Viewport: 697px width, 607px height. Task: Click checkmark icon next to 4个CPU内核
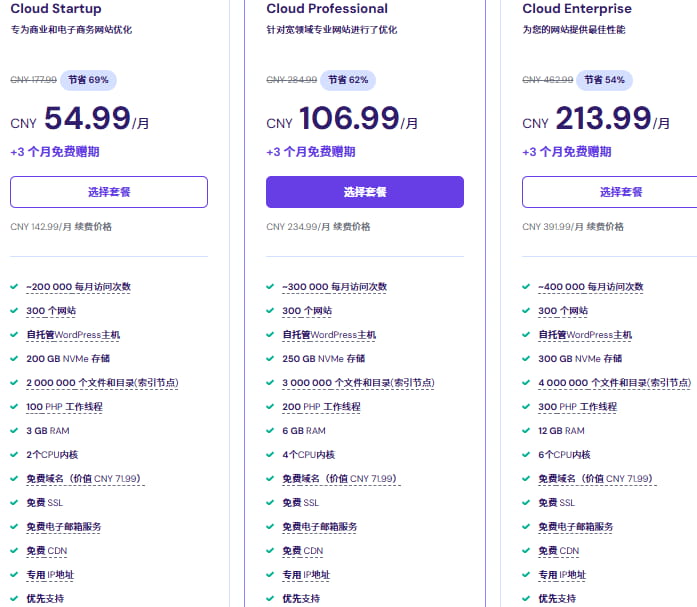(270, 455)
